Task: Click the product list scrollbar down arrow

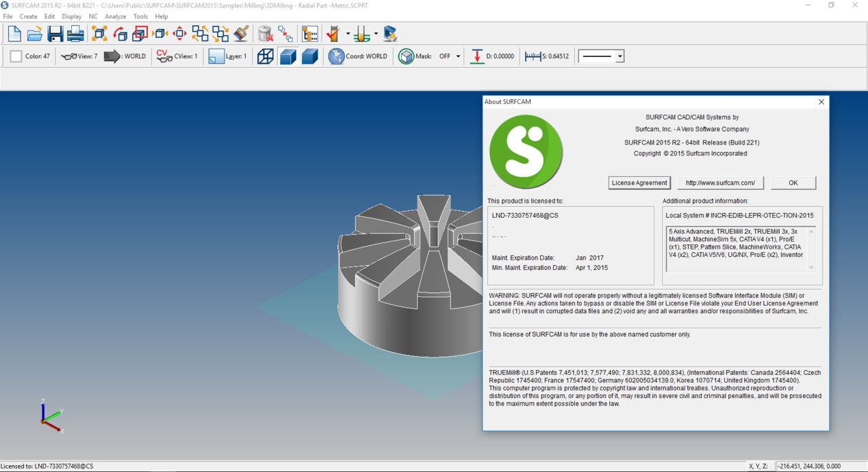Action: [x=811, y=267]
